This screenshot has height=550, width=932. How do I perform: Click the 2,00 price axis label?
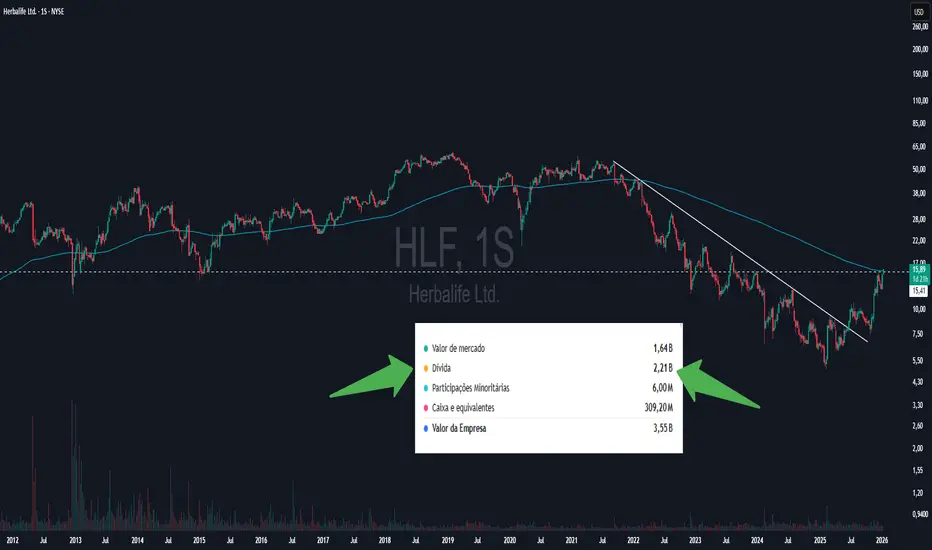[918, 448]
